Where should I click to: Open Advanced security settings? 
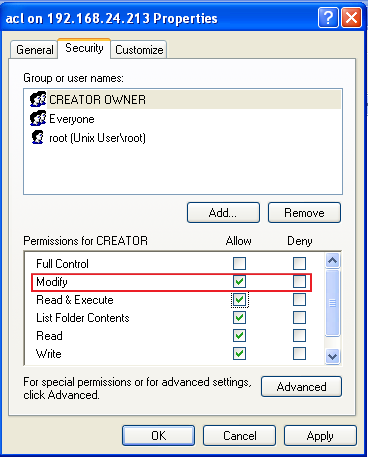tap(301, 387)
